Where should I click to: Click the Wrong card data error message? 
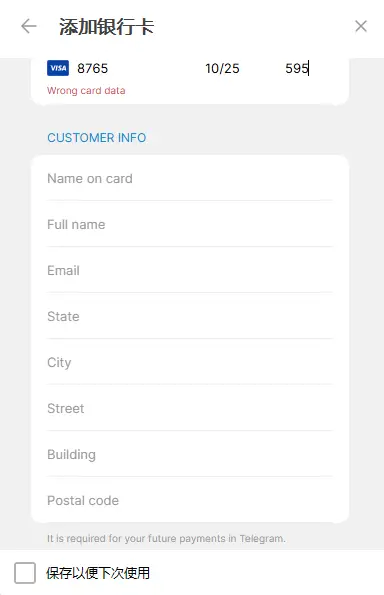click(86, 91)
